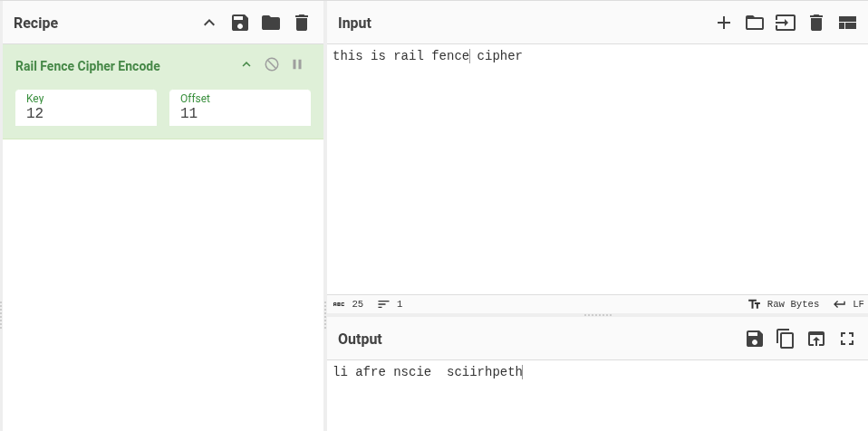The width and height of the screenshot is (868, 431).
Task: Disable Rail Fence Cipher Encode operation
Action: pos(271,64)
